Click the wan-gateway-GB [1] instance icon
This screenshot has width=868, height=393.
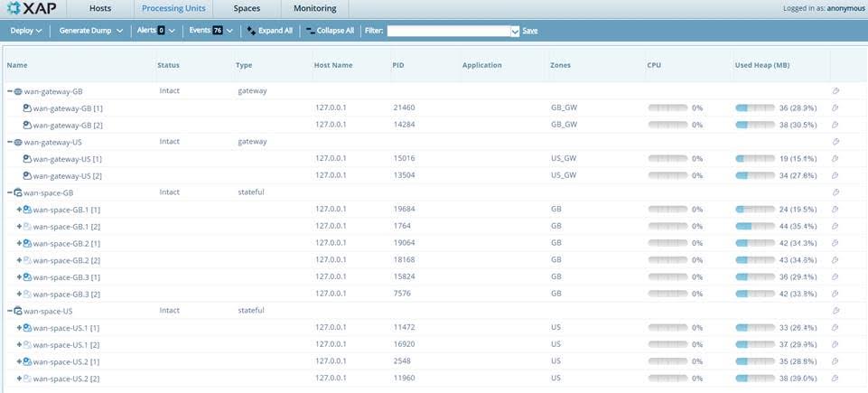tap(28, 108)
